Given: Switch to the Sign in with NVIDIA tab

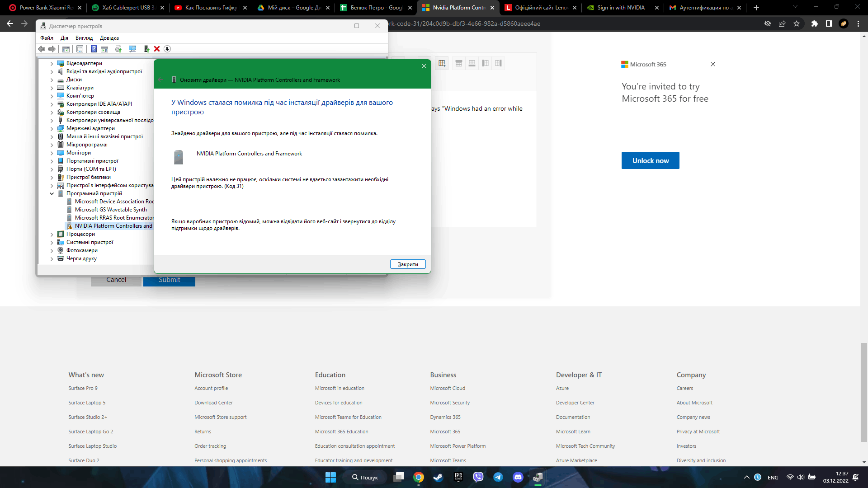Looking at the screenshot, I should (x=621, y=8).
